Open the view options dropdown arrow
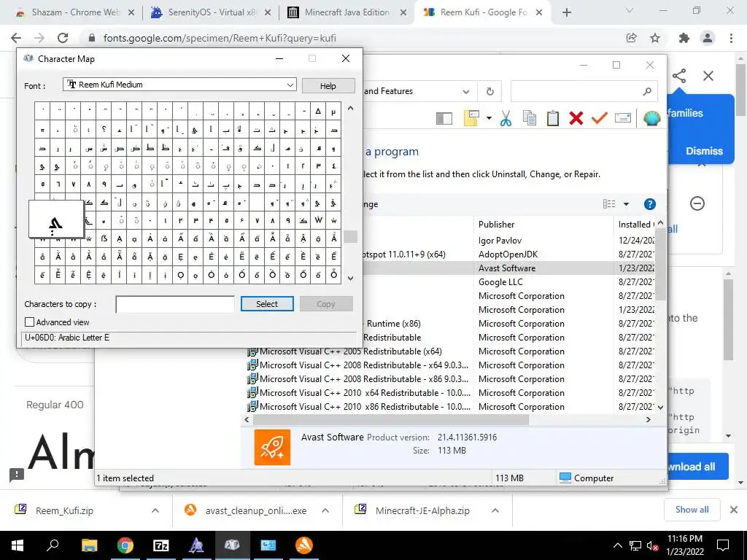Image resolution: width=747 pixels, height=560 pixels. coord(626,204)
